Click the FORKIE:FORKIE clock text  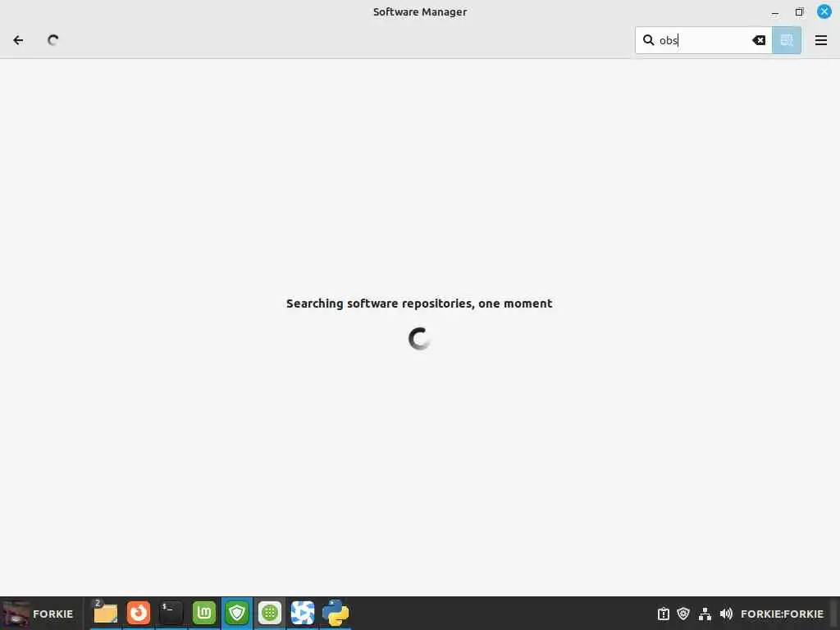(x=782, y=614)
